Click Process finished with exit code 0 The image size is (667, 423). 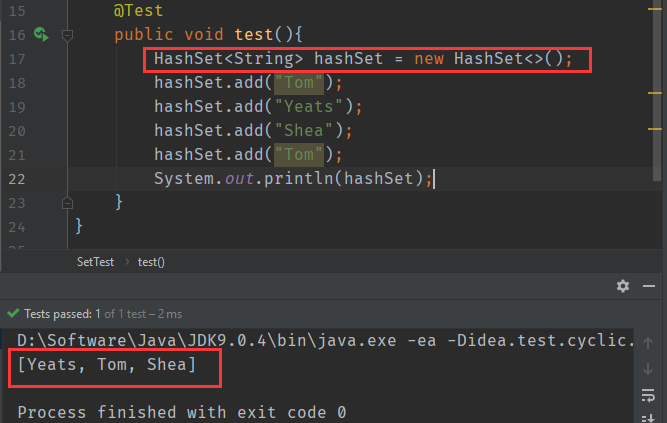click(x=182, y=412)
